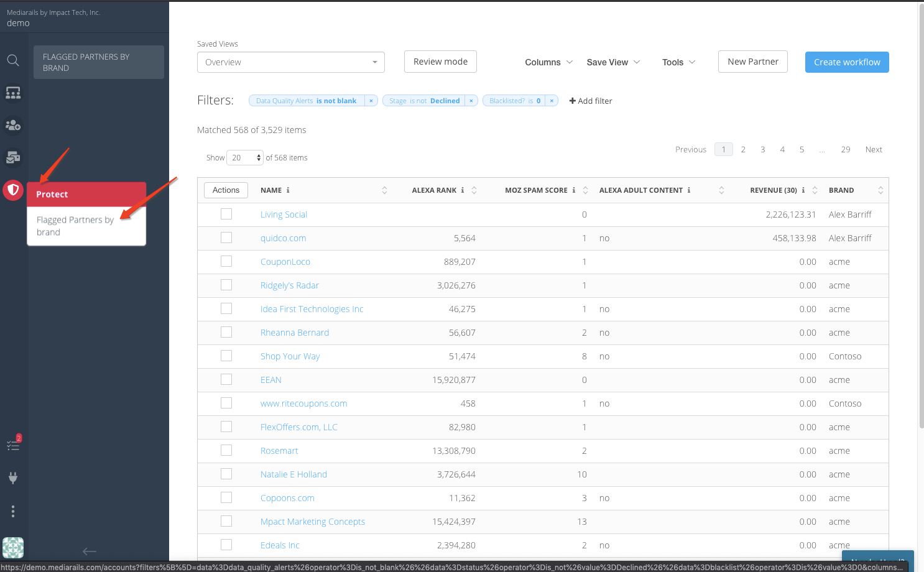924x572 pixels.
Task: Open the search icon in sidebar
Action: tap(13, 60)
